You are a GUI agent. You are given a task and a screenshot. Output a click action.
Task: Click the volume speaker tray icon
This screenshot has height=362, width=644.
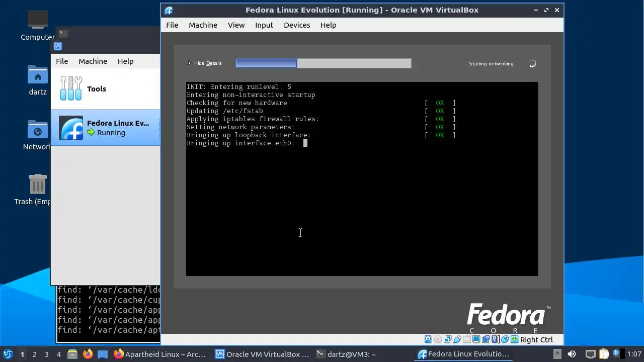[572, 354]
